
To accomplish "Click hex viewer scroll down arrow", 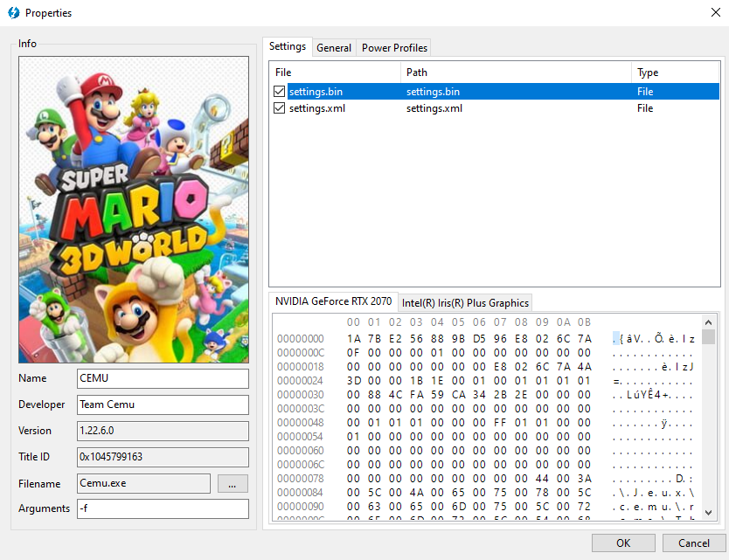I will click(x=708, y=513).
